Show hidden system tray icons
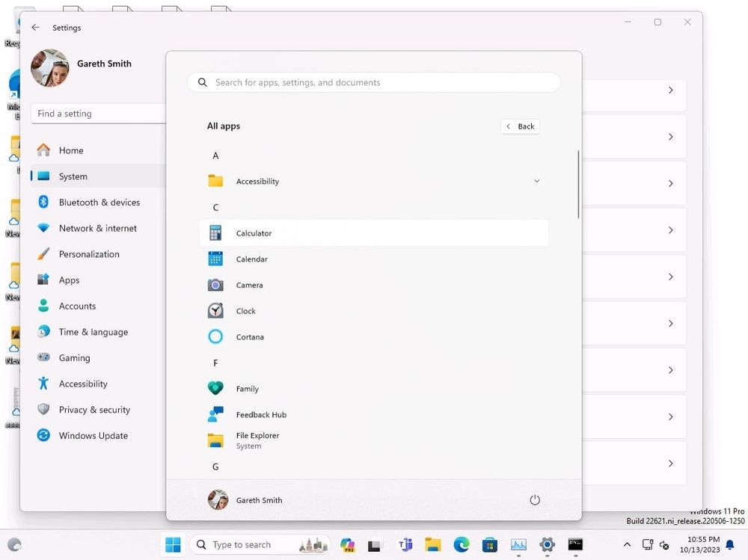748x560 pixels. coord(628,544)
